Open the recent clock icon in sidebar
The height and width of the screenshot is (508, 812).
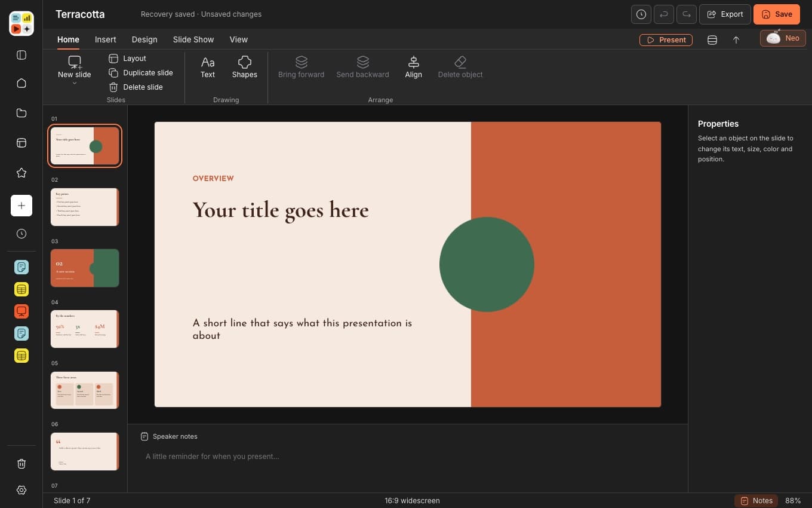coord(21,234)
